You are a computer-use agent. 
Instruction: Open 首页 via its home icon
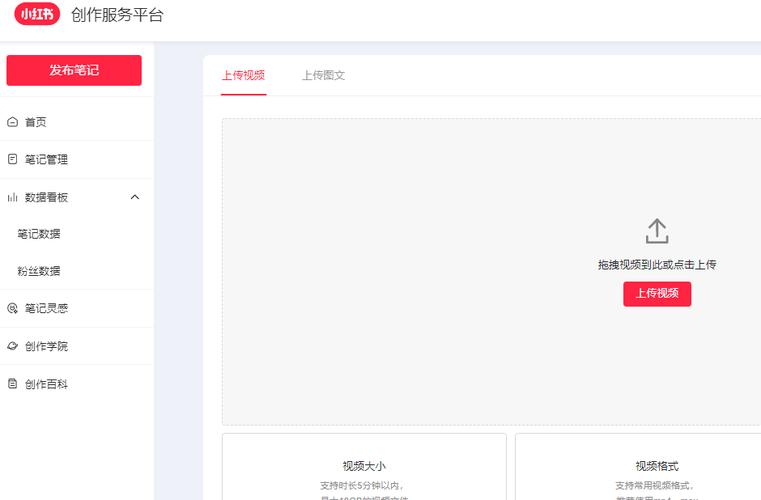12,122
